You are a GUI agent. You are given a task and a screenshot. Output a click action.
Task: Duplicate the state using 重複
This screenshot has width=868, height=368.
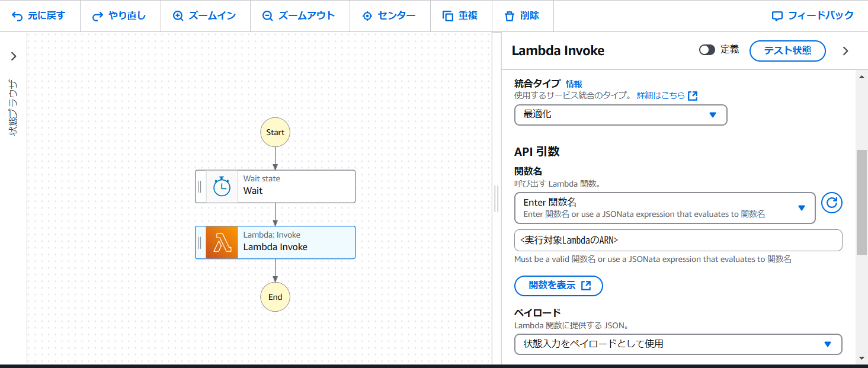point(460,16)
